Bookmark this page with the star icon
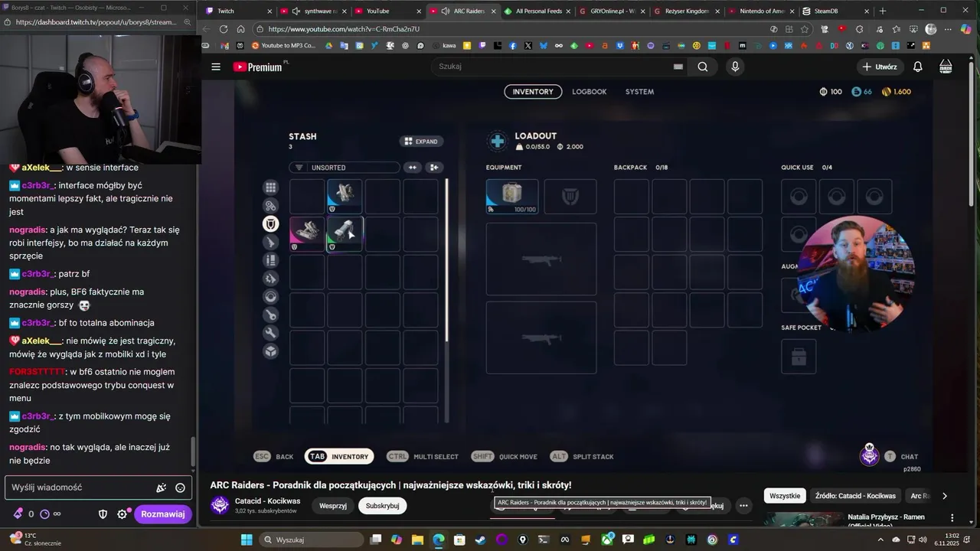 (805, 29)
